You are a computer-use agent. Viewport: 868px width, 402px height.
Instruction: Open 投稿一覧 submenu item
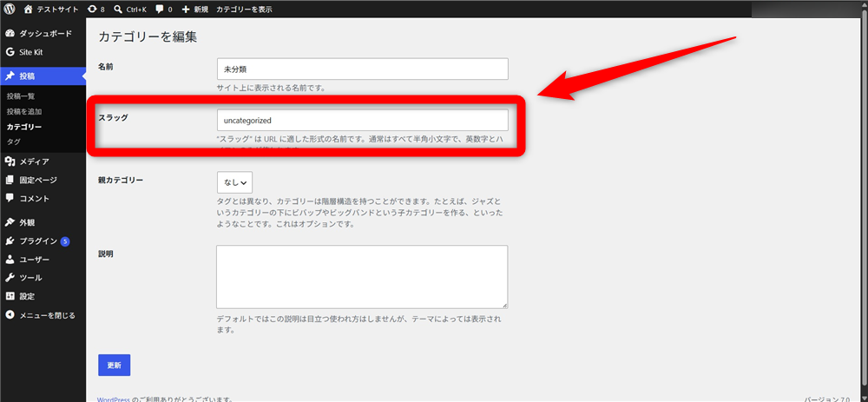point(21,96)
